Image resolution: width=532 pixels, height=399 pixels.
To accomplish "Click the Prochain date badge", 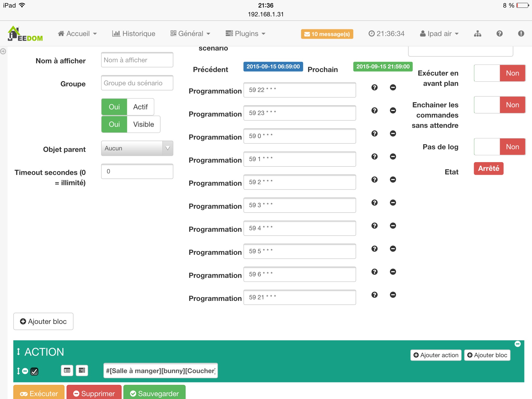I will [383, 67].
